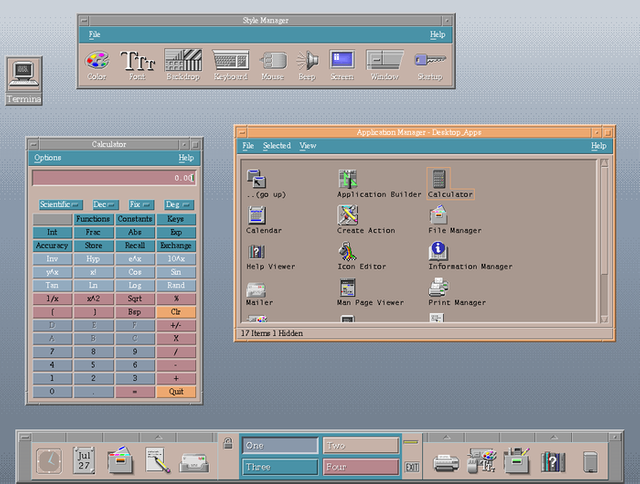Open Style Manager icon on front panel

(x=482, y=461)
